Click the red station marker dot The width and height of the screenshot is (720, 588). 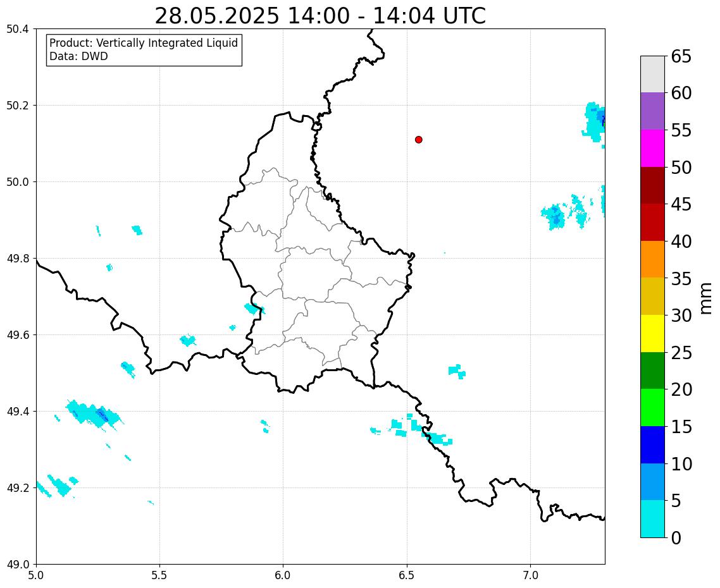[x=418, y=140]
